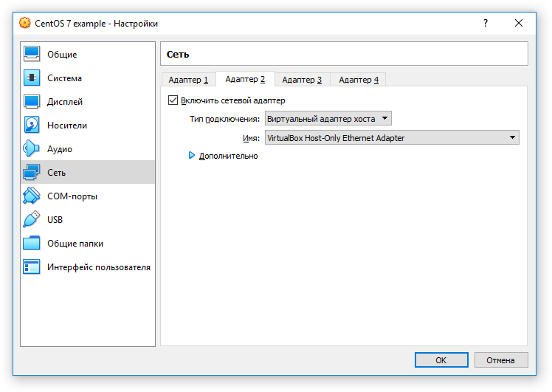Screen dimensions: 552x392
Task: Select Интерфейс пользователя entry
Action: click(x=88, y=267)
